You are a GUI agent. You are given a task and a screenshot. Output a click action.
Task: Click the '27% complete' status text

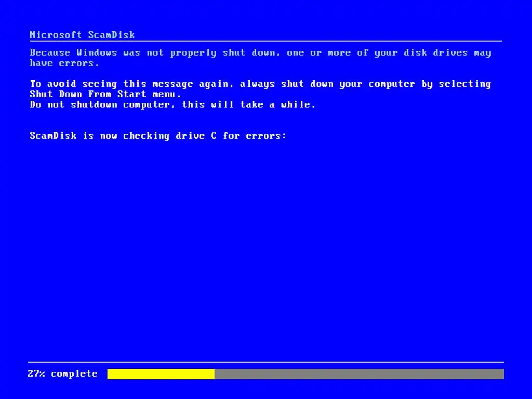(62, 374)
